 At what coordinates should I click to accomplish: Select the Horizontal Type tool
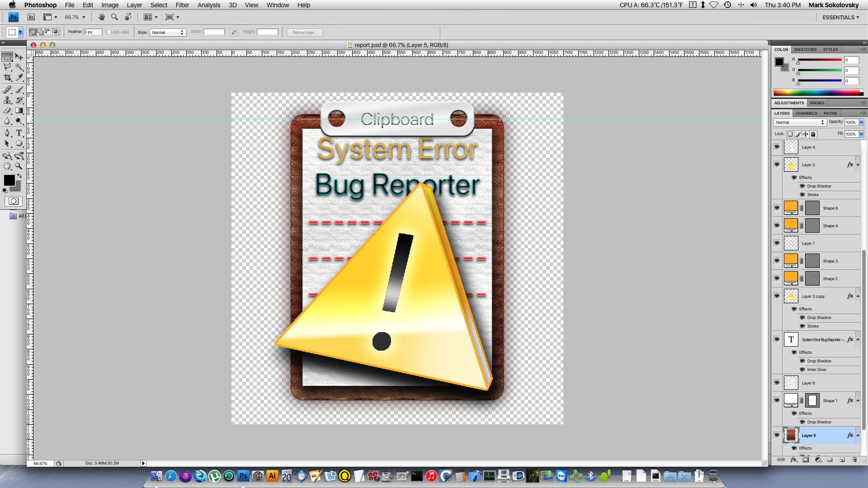[19, 133]
